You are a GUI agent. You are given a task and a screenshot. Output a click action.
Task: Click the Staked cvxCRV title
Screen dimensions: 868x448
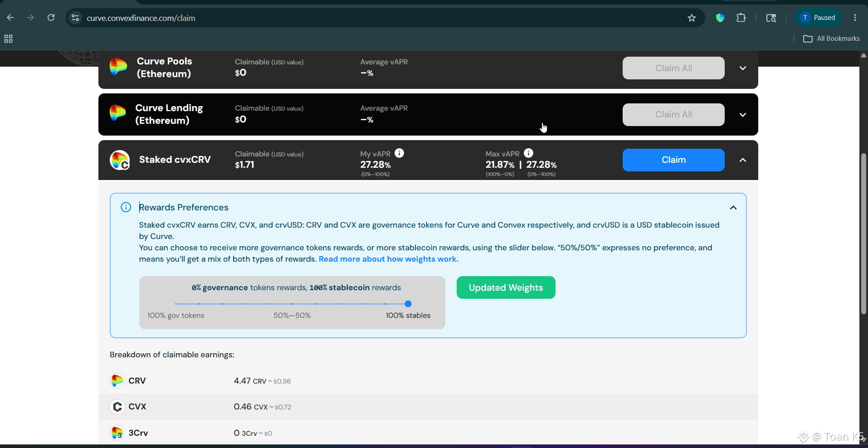pos(175,160)
